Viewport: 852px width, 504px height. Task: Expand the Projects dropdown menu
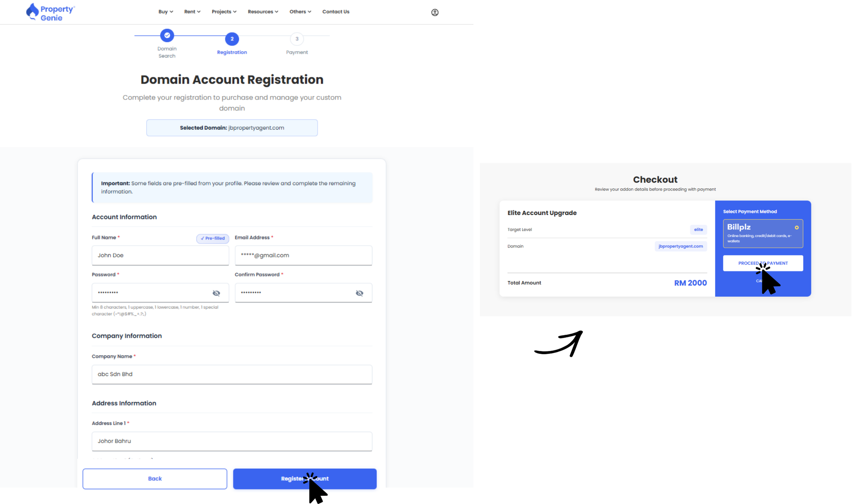224,12
